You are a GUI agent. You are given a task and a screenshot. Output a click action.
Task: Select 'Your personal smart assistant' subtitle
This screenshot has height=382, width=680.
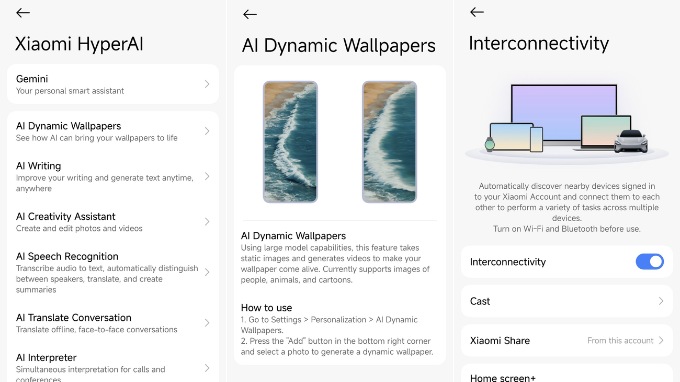pos(70,91)
